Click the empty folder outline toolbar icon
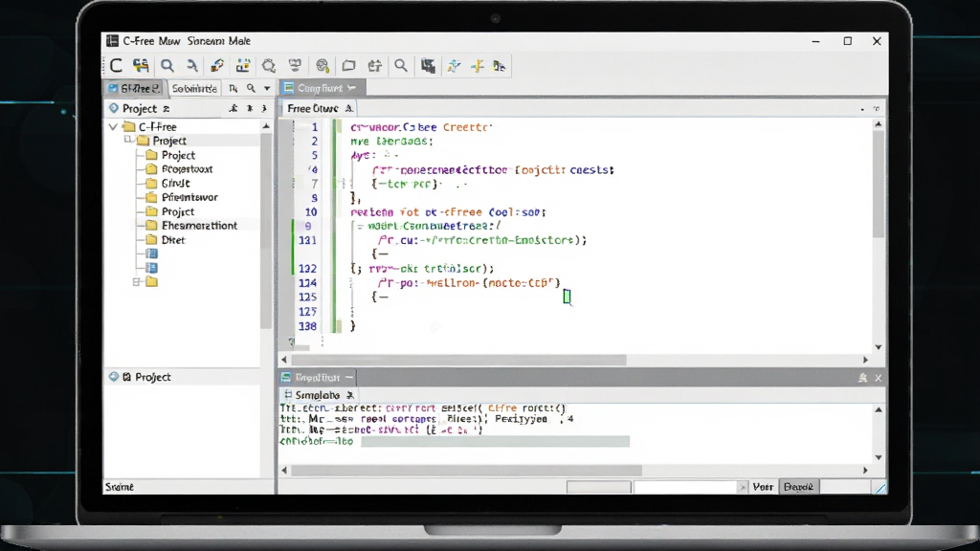The width and height of the screenshot is (980, 551). click(348, 66)
